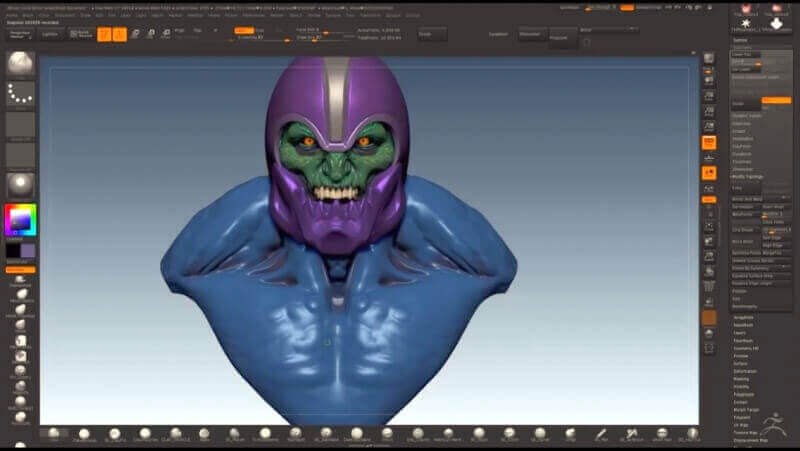Select the Move transform icon in top shelf
The width and height of the screenshot is (800, 451).
click(135, 34)
